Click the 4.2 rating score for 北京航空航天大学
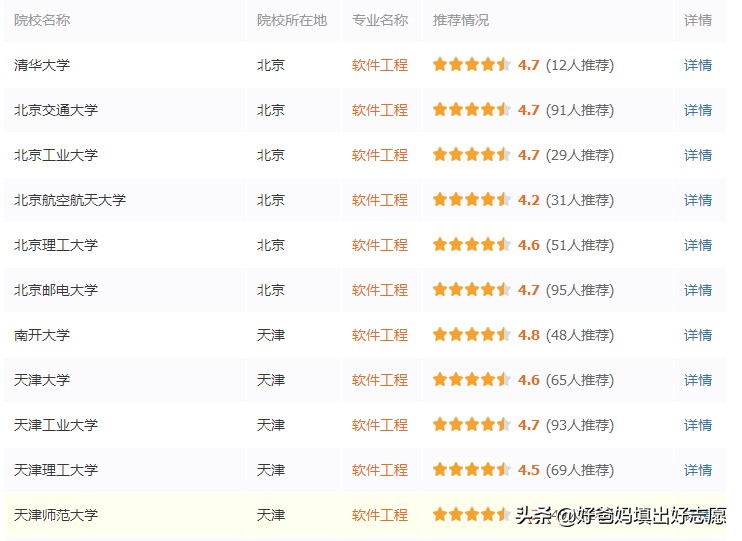The width and height of the screenshot is (742, 541). click(529, 200)
